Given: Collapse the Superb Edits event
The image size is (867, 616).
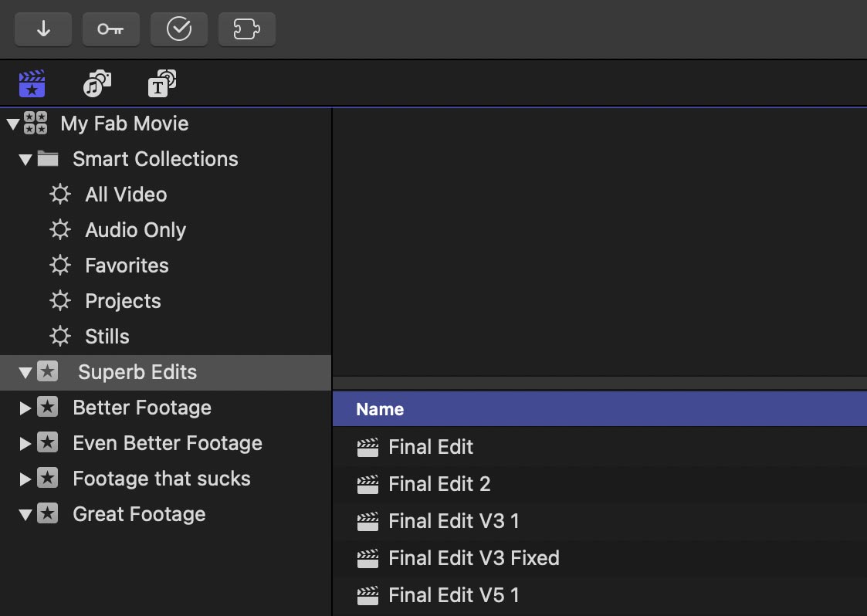Looking at the screenshot, I should coord(25,373).
